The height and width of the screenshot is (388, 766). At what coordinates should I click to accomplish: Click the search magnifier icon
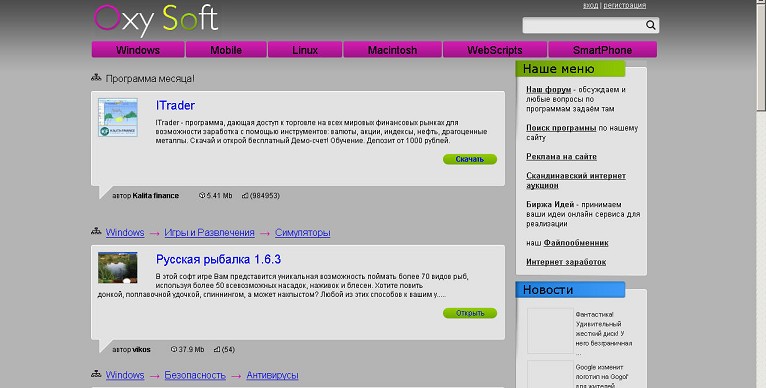click(651, 25)
